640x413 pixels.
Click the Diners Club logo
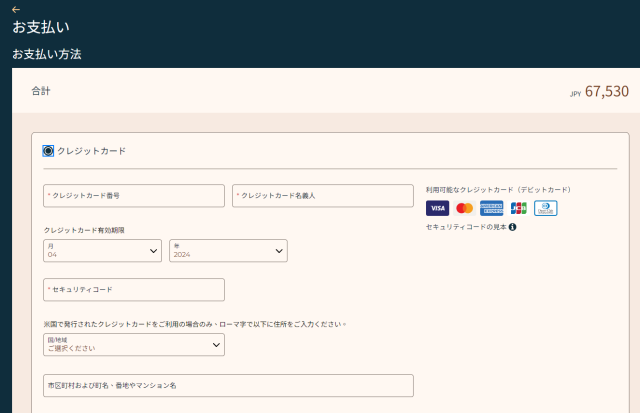(545, 208)
